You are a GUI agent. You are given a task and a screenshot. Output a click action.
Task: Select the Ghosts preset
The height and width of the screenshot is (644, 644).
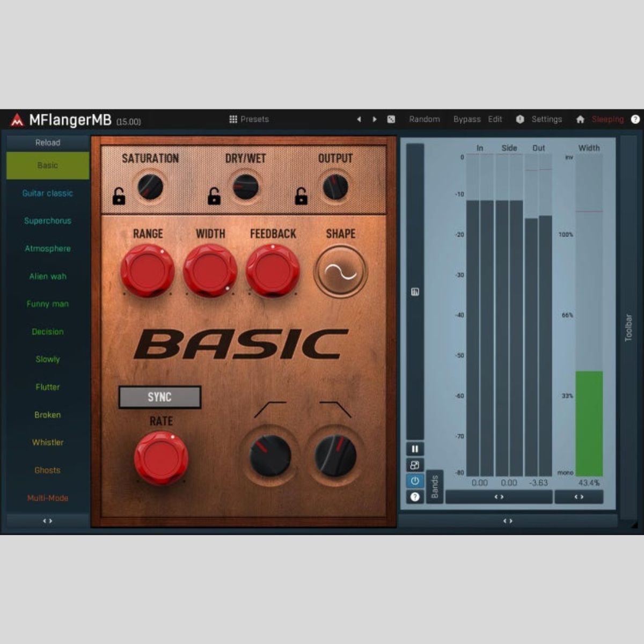[48, 470]
